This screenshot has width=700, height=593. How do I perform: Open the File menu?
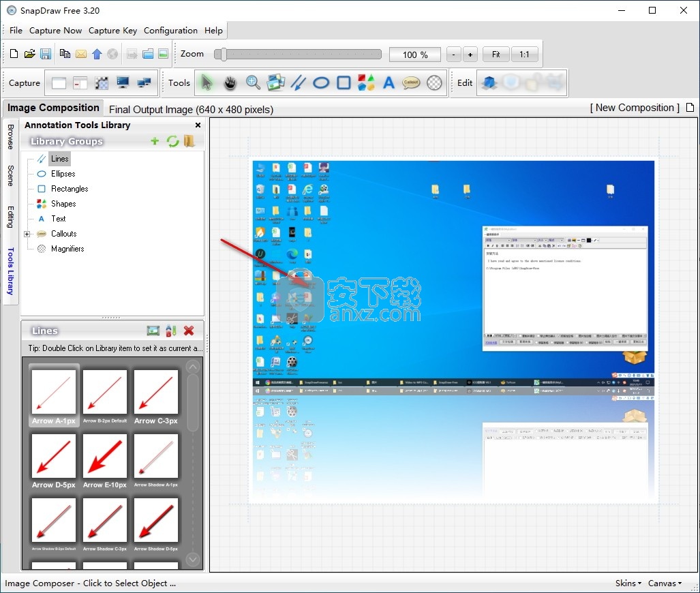[16, 31]
